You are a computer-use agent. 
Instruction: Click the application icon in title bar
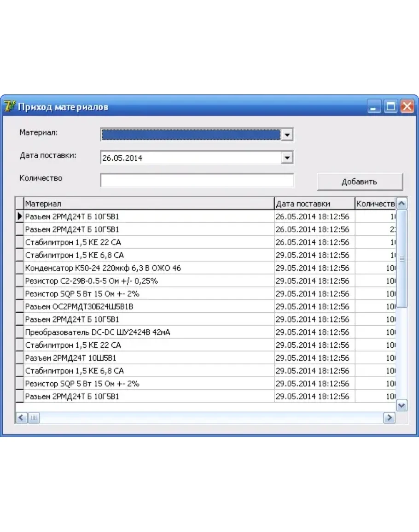pos(9,106)
